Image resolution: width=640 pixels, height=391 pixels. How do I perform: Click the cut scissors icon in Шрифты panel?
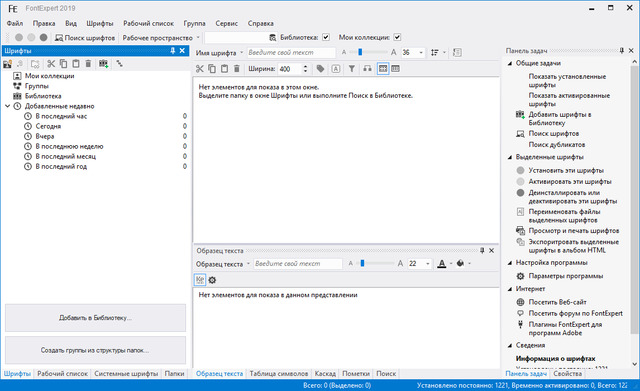coord(51,64)
